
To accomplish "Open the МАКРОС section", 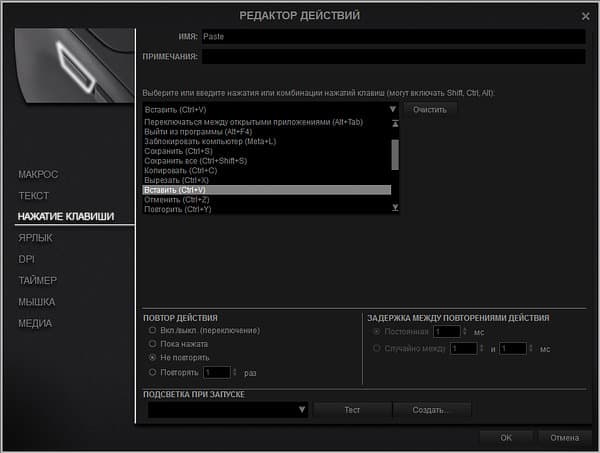I will tap(38, 174).
